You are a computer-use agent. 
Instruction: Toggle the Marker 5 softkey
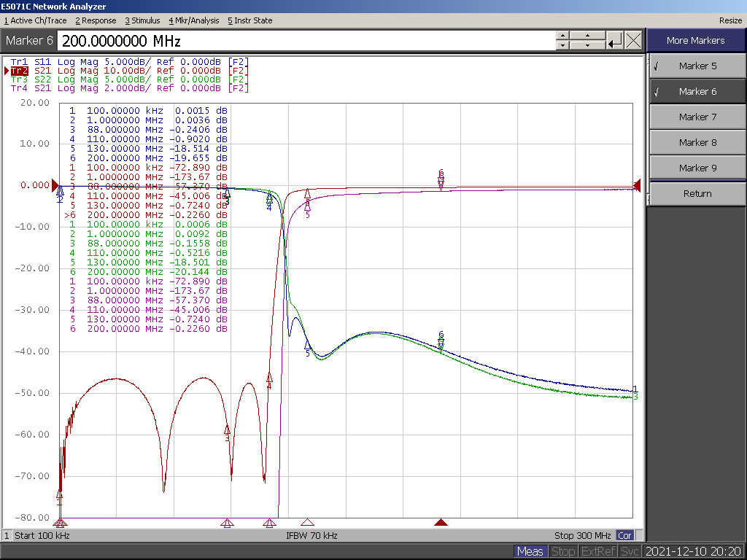pyautogui.click(x=697, y=66)
